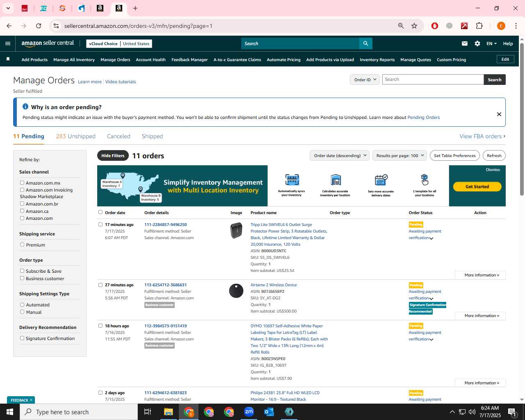Click the Tripp Lite surge protector thumbnail

coord(236,231)
